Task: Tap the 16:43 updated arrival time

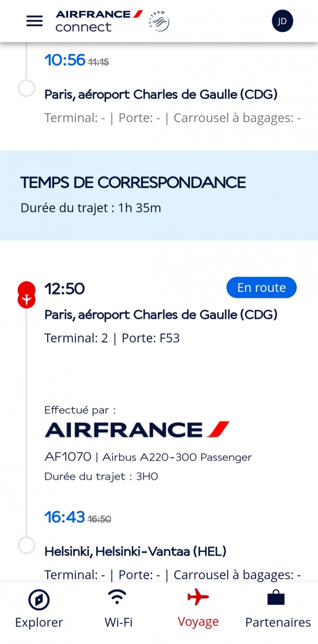Action: 65,517
